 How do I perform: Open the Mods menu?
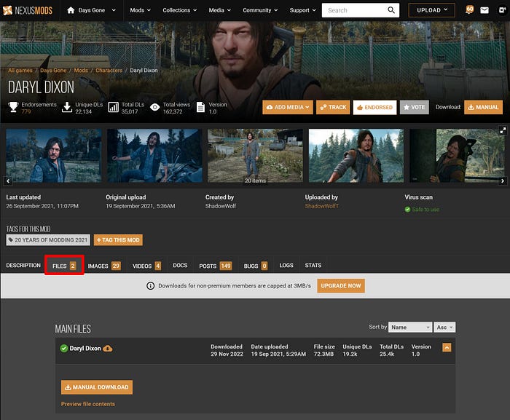(140, 10)
